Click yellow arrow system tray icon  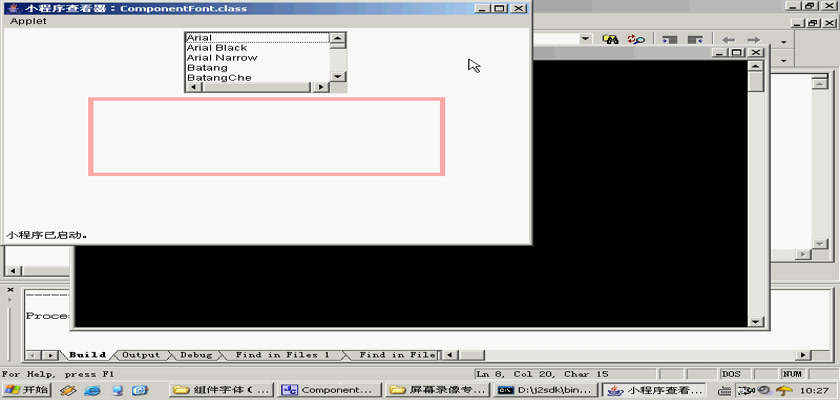(x=784, y=390)
